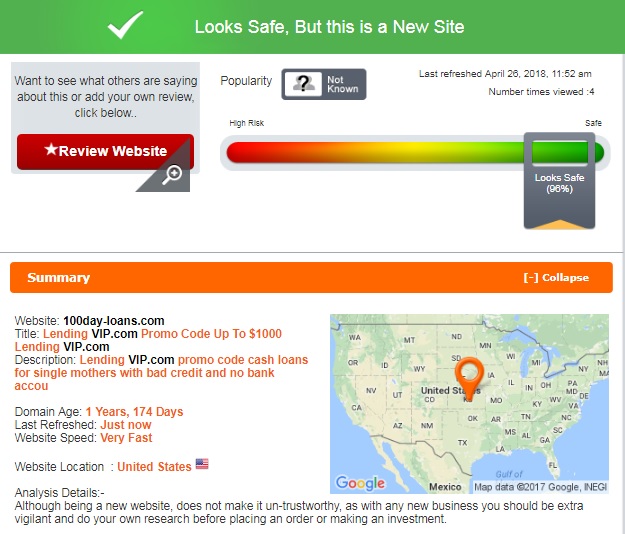Collapse the Summary section
Screen dimensions: 625x534
tap(556, 278)
